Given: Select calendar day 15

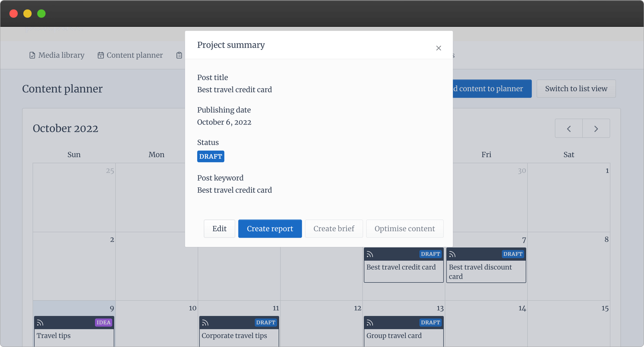Looking at the screenshot, I should (605, 308).
